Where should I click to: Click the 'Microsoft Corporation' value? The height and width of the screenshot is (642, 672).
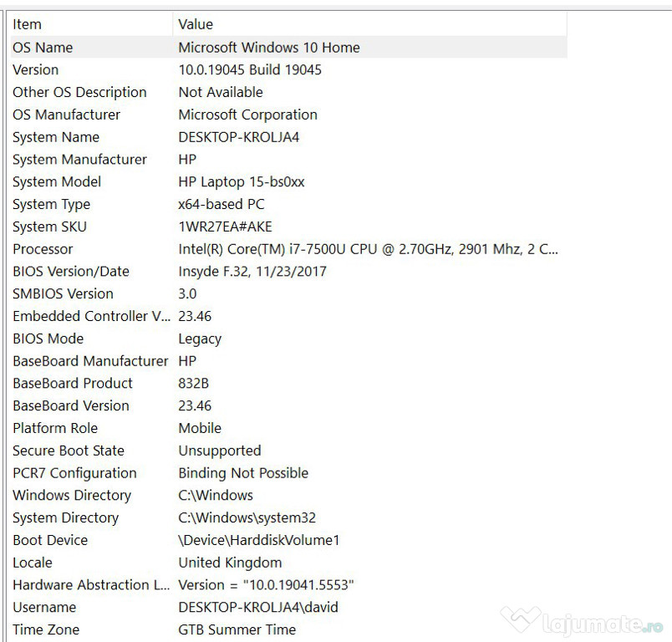(x=247, y=115)
